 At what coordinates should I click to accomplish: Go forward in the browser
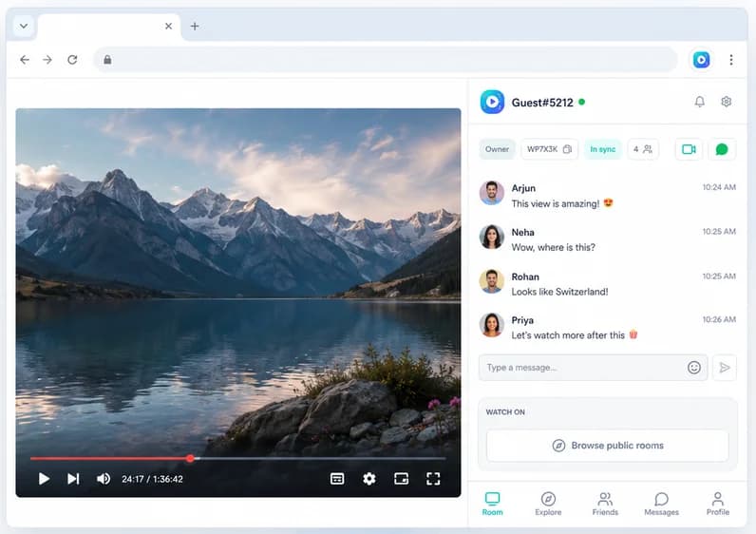tap(47, 59)
